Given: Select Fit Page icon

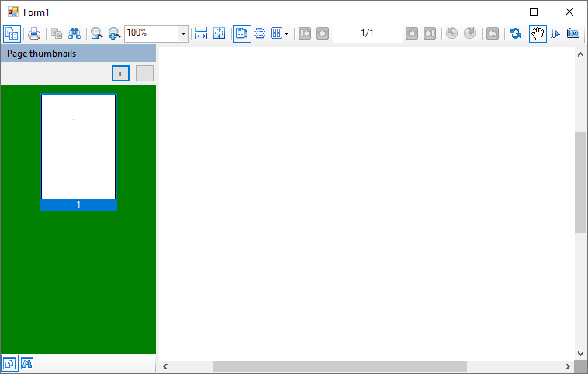Looking at the screenshot, I should (x=219, y=34).
